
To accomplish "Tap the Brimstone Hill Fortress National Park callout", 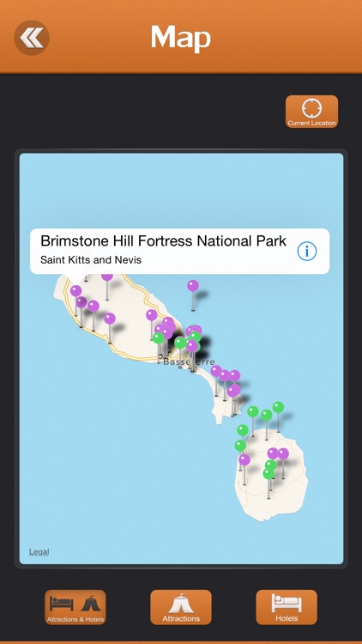I will tap(180, 251).
